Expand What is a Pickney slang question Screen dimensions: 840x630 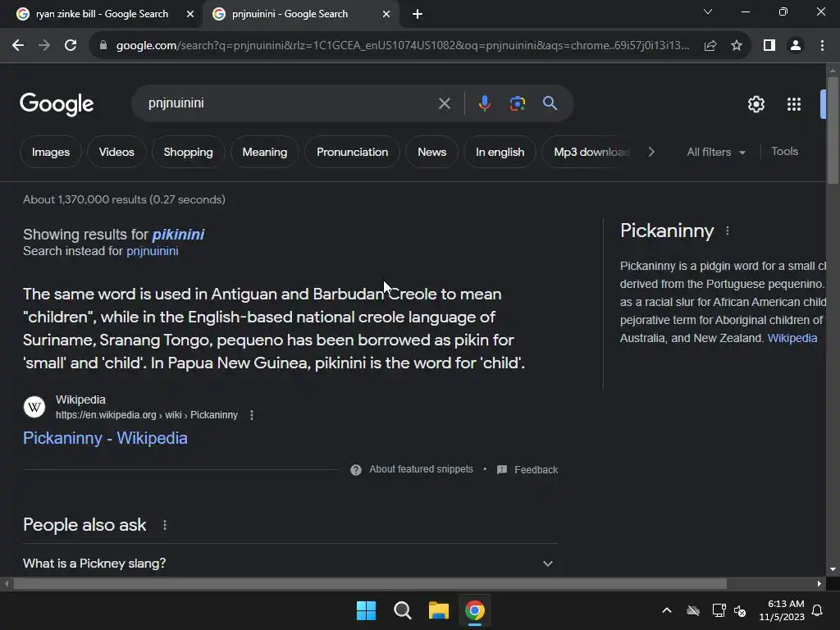pos(290,564)
